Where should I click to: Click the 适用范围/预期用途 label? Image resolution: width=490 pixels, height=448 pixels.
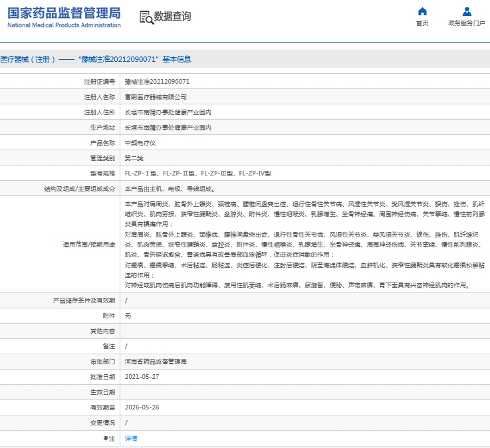point(88,245)
